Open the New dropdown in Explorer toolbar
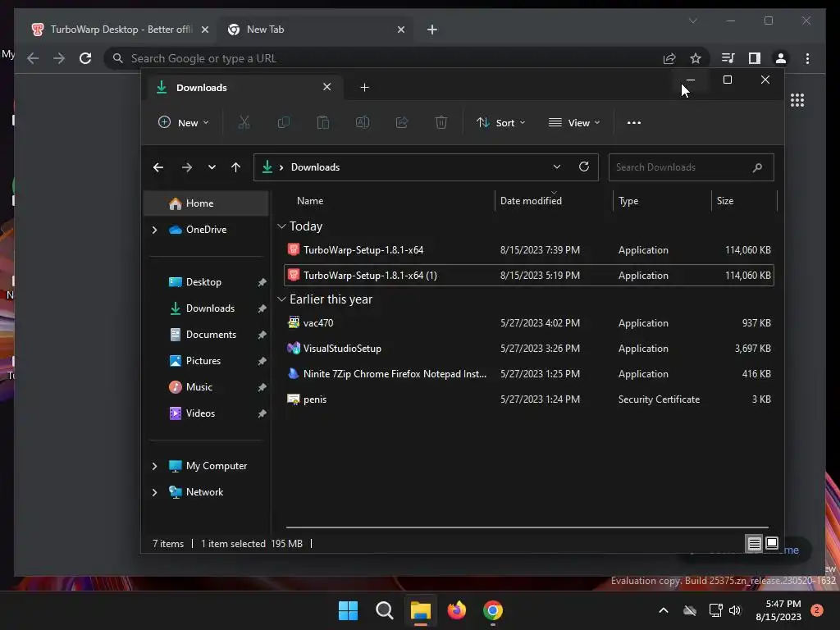The width and height of the screenshot is (840, 630). [x=183, y=123]
